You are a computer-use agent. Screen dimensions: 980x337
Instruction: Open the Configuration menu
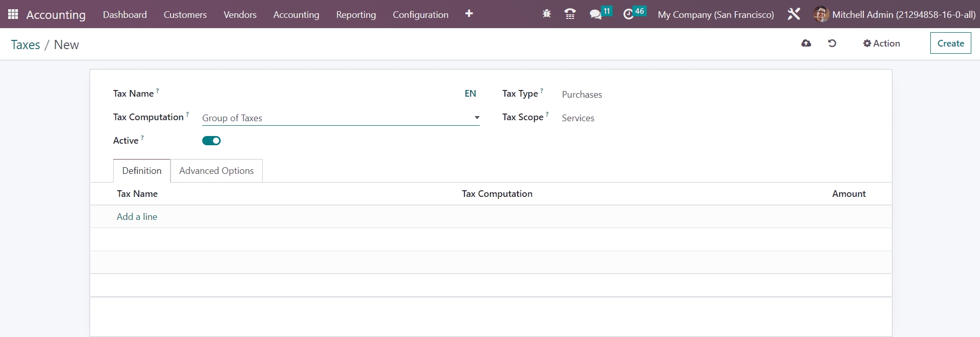420,15
